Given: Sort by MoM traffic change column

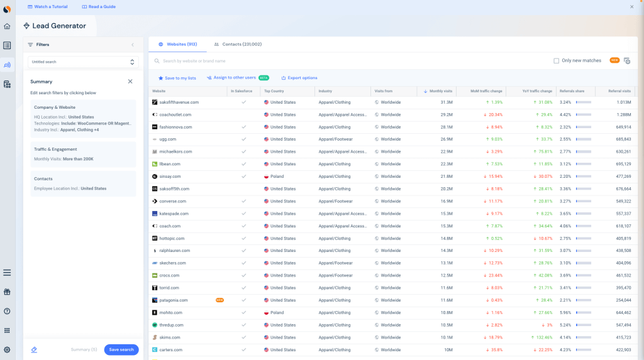Looking at the screenshot, I should point(486,91).
